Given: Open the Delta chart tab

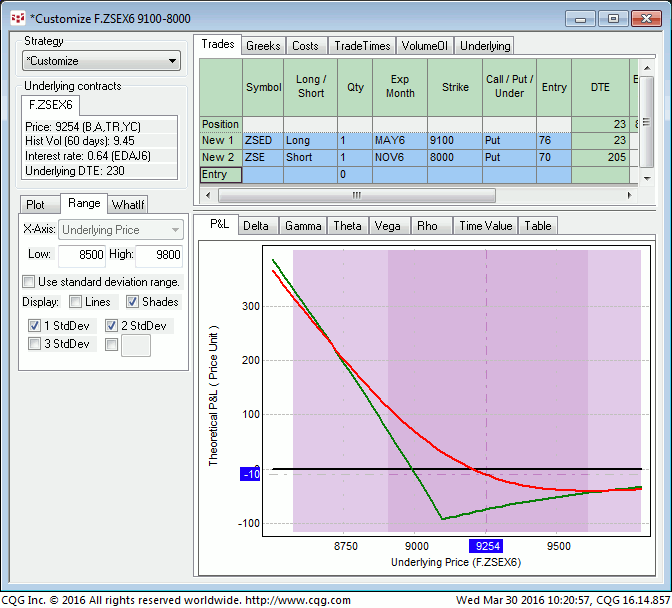Looking at the screenshot, I should point(256,226).
